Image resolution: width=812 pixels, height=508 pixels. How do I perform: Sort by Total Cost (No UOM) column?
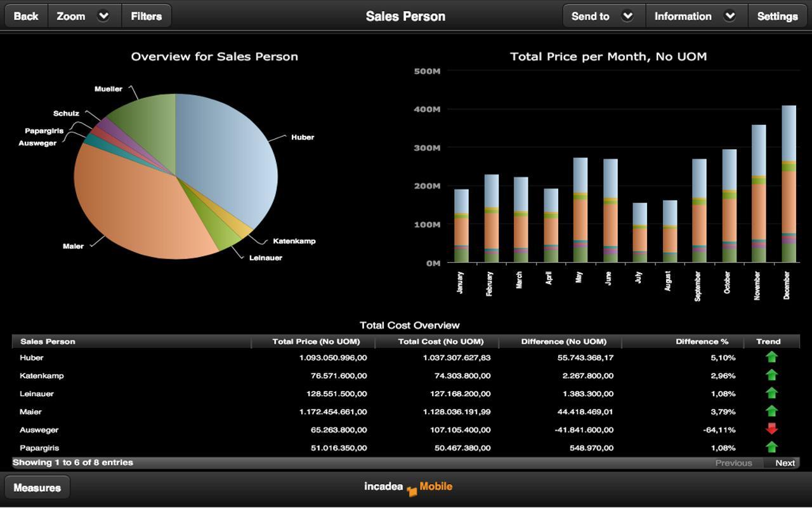[x=436, y=342]
